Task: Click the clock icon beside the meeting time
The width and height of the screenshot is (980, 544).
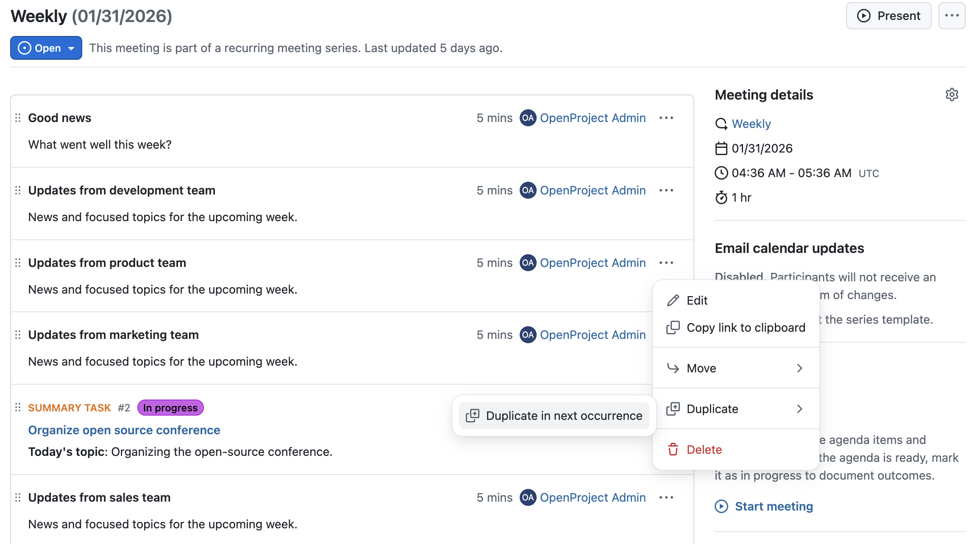Action: (x=722, y=172)
